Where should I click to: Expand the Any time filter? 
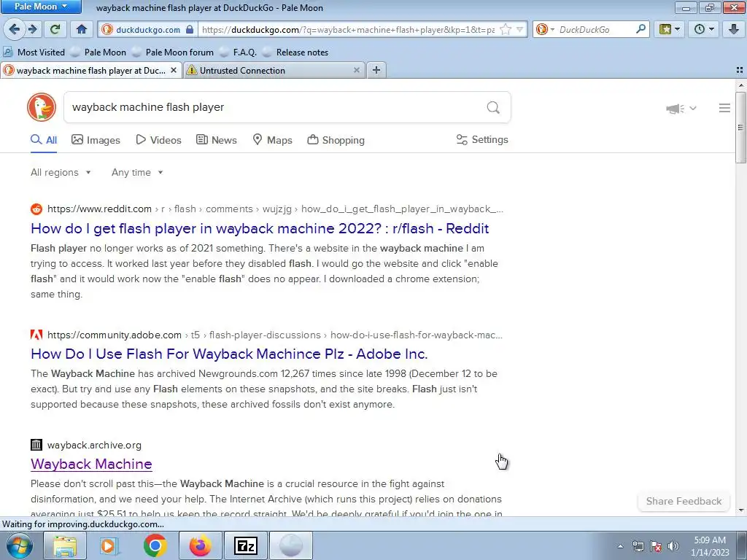(x=137, y=172)
